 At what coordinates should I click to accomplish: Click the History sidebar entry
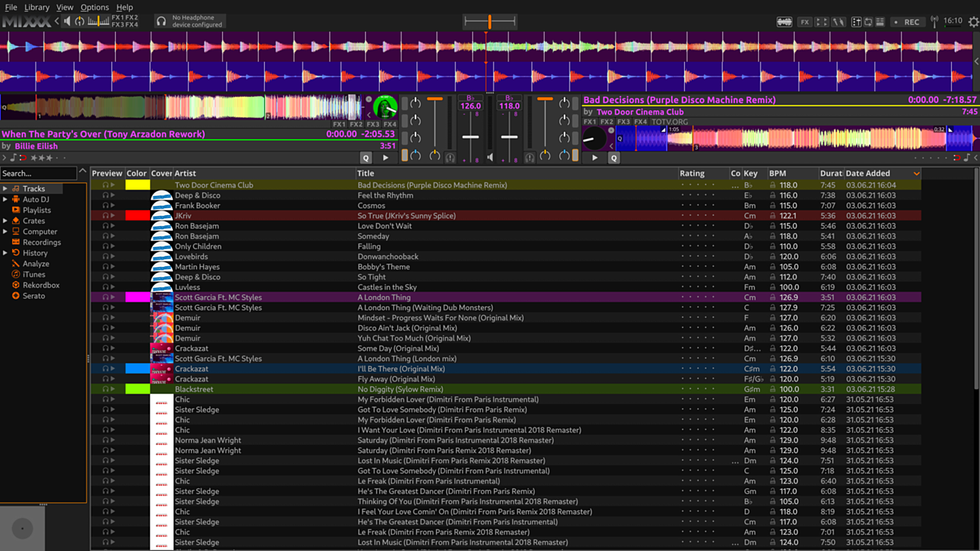pyautogui.click(x=34, y=253)
